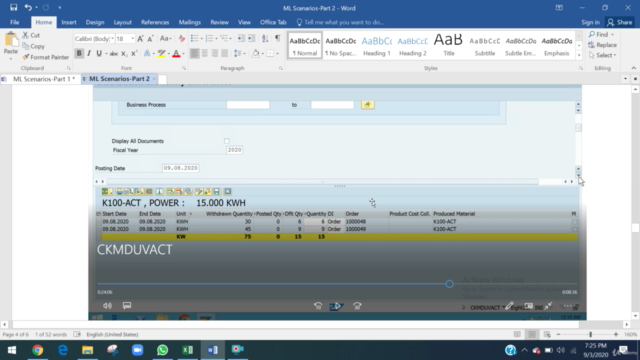Apply bullet list
Screen dimensions: 640x360
(x=194, y=39)
